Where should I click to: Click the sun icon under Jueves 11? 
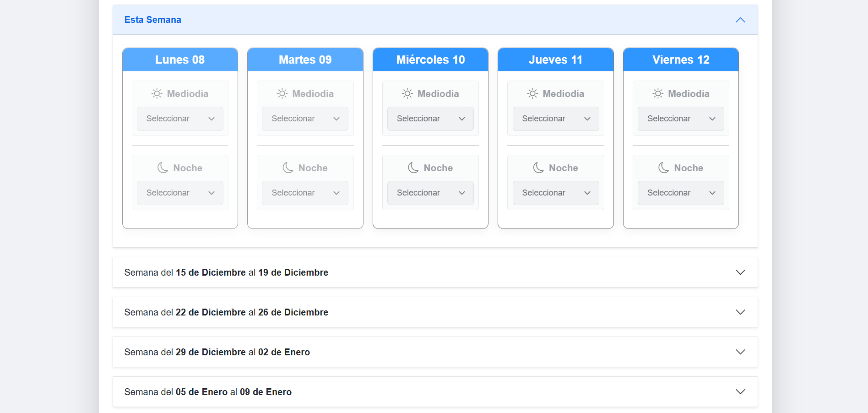point(532,94)
